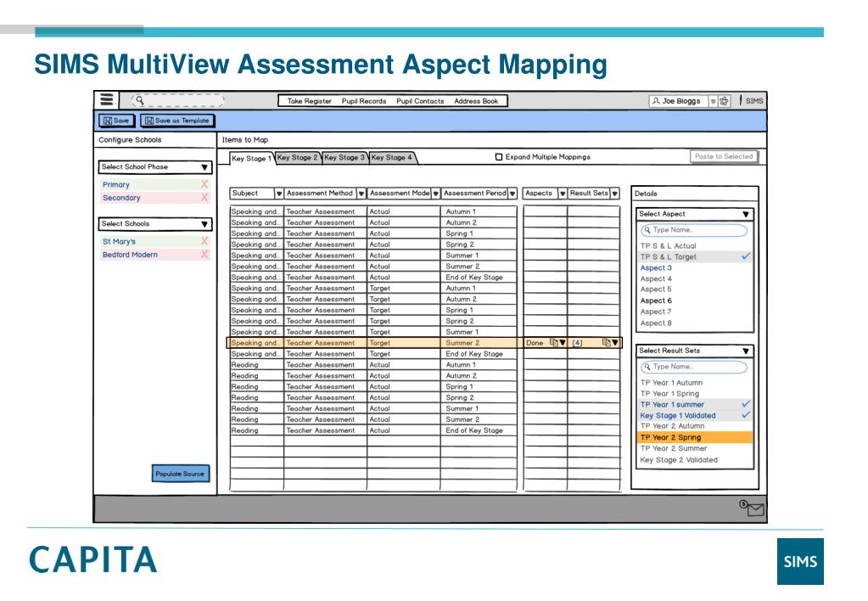
Task: Open dropdown arrow in Done aspects cell
Action: coord(563,343)
